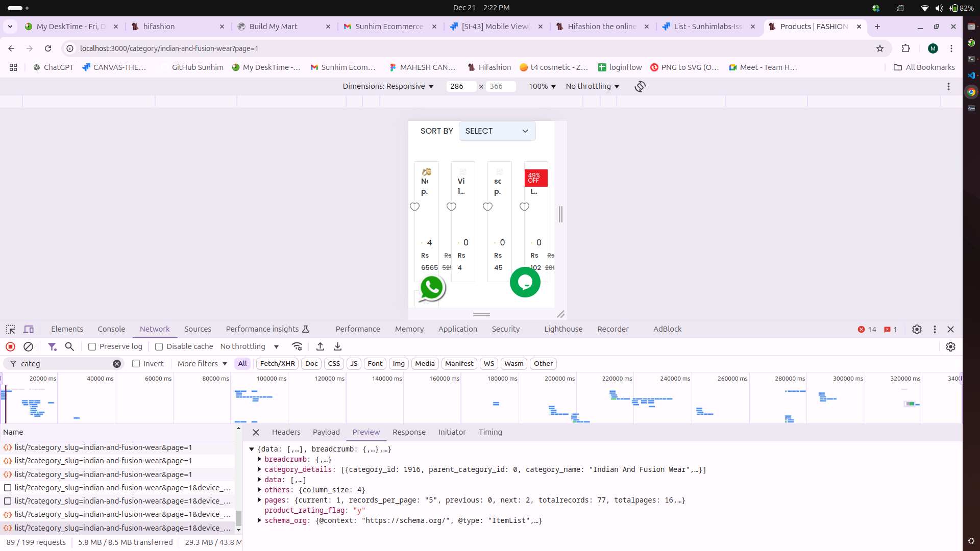
Task: Toggle Invert filter checkbox
Action: click(136, 364)
